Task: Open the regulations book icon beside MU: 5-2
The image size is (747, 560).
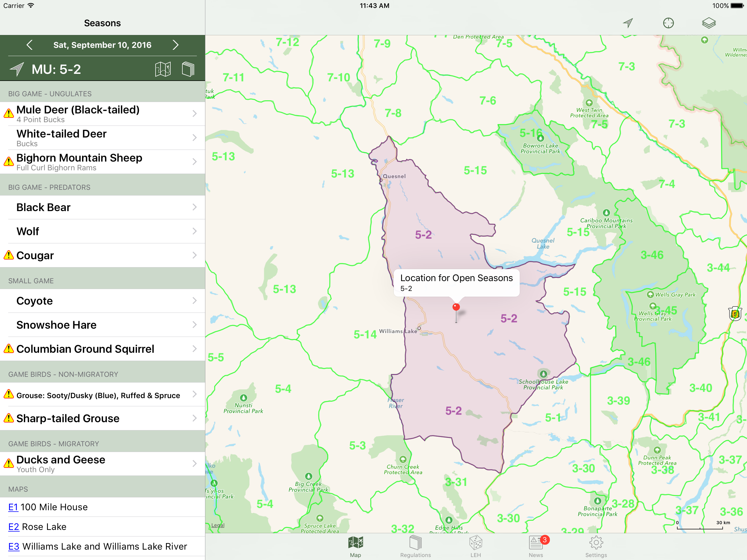Action: pyautogui.click(x=188, y=69)
